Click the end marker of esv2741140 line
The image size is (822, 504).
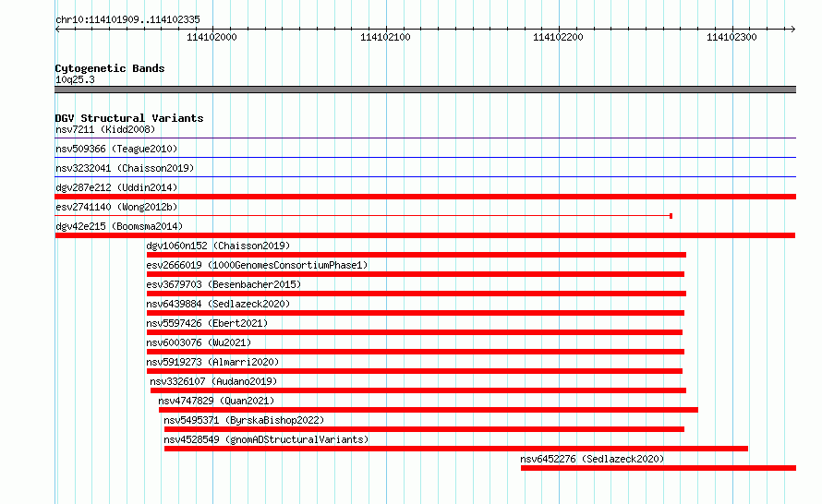(671, 216)
